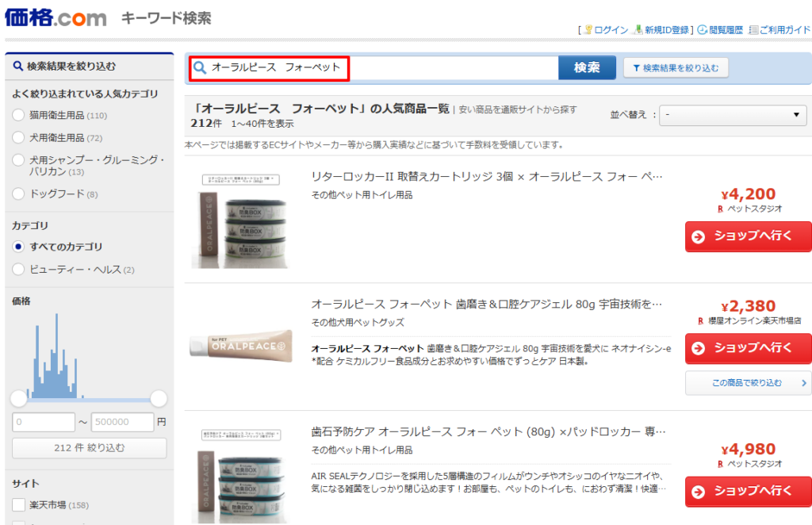Go to shop for ¥4,200 item
Screen dimensions: 812x525
(749, 236)
